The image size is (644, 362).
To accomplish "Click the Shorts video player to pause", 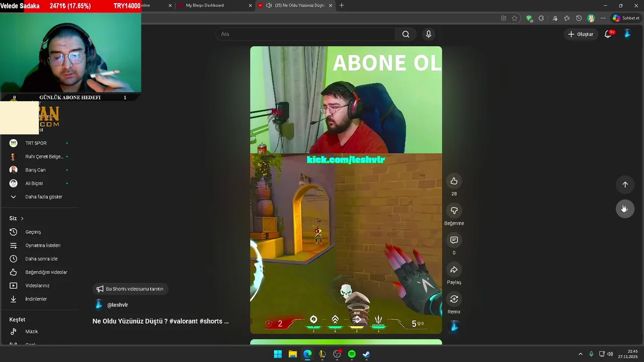I will coord(346,190).
